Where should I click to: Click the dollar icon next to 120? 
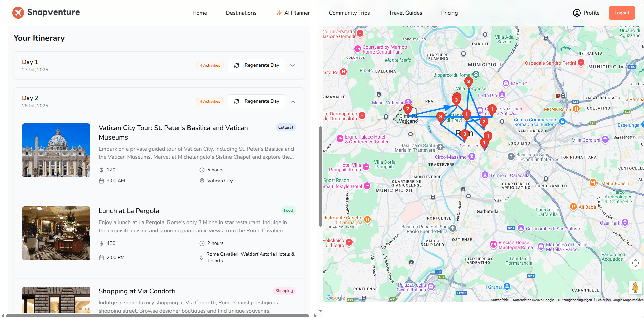click(x=101, y=170)
